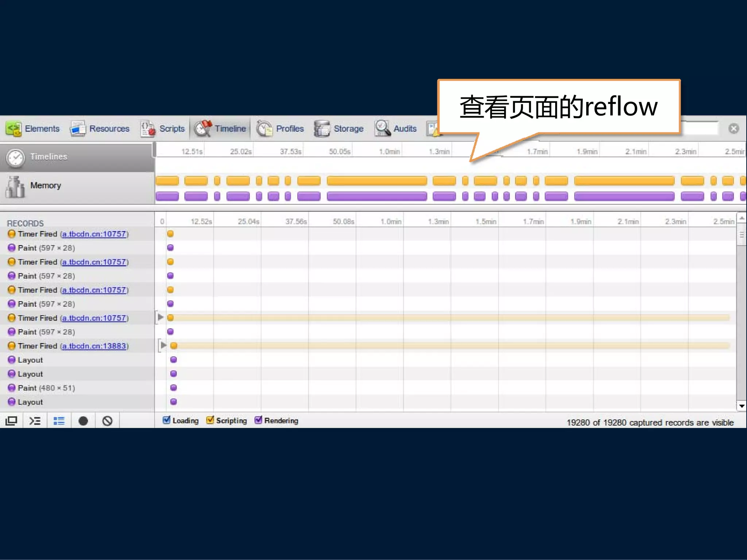Viewport: 747px width, 560px height.
Task: Click the left overview window handle
Action: (x=155, y=150)
